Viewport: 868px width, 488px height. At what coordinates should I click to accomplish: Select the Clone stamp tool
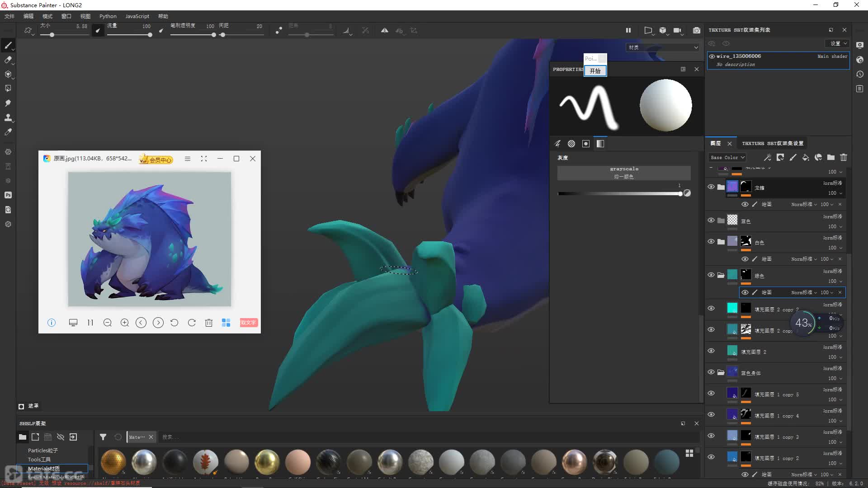tap(8, 117)
